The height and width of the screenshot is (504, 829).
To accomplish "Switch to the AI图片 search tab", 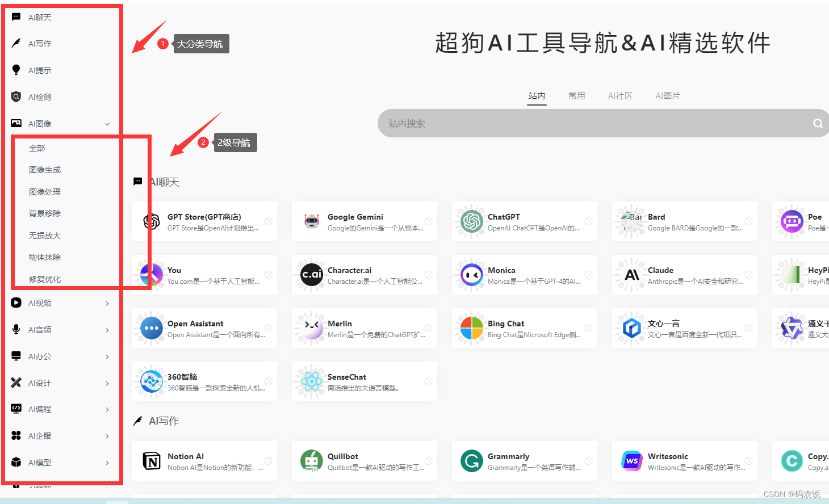I will click(x=668, y=96).
